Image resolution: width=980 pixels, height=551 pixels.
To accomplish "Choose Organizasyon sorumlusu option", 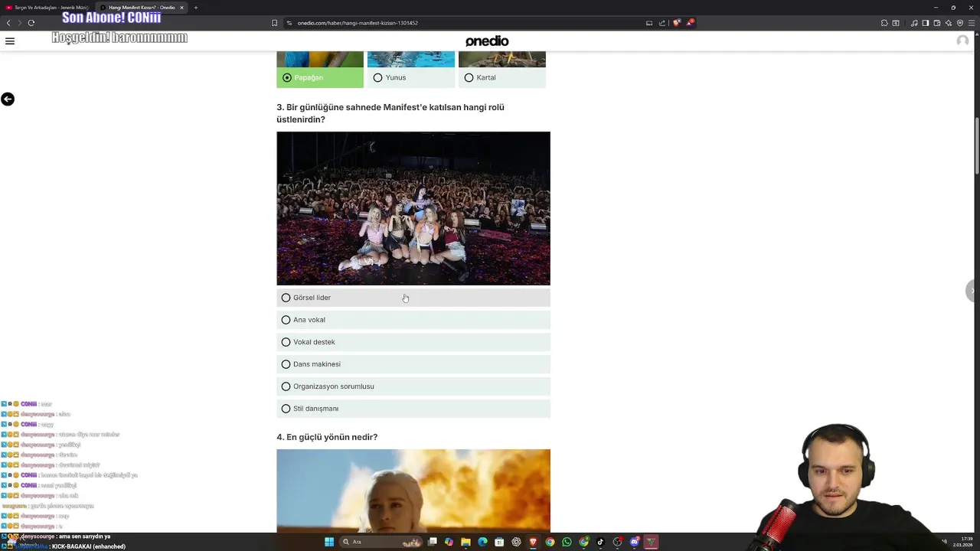I will click(413, 386).
